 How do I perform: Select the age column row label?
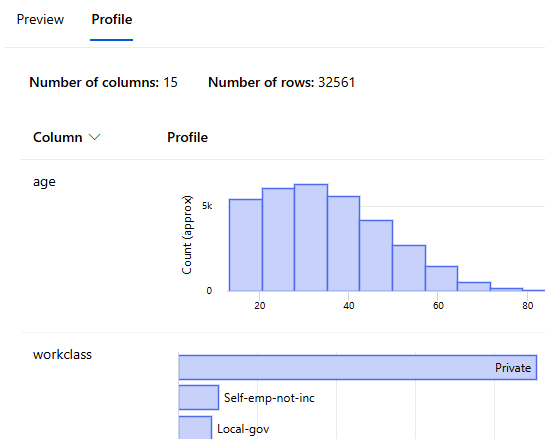click(x=44, y=182)
